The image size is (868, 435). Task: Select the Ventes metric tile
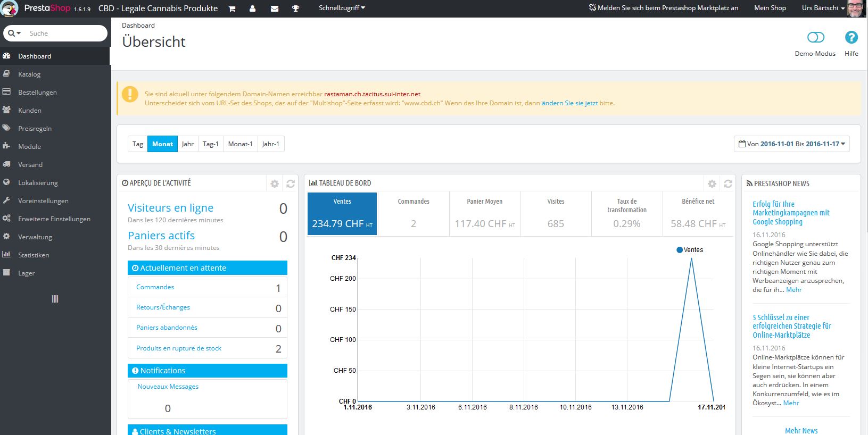coord(342,214)
